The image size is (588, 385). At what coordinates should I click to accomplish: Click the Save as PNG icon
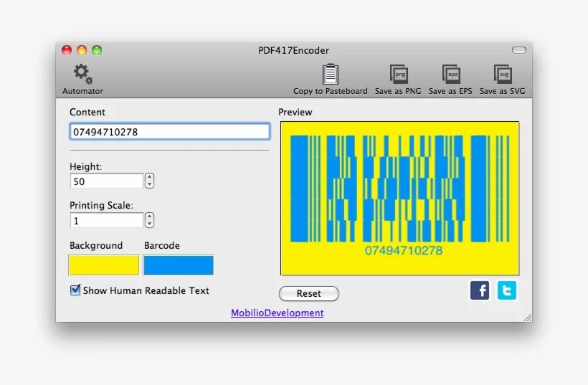(398, 75)
